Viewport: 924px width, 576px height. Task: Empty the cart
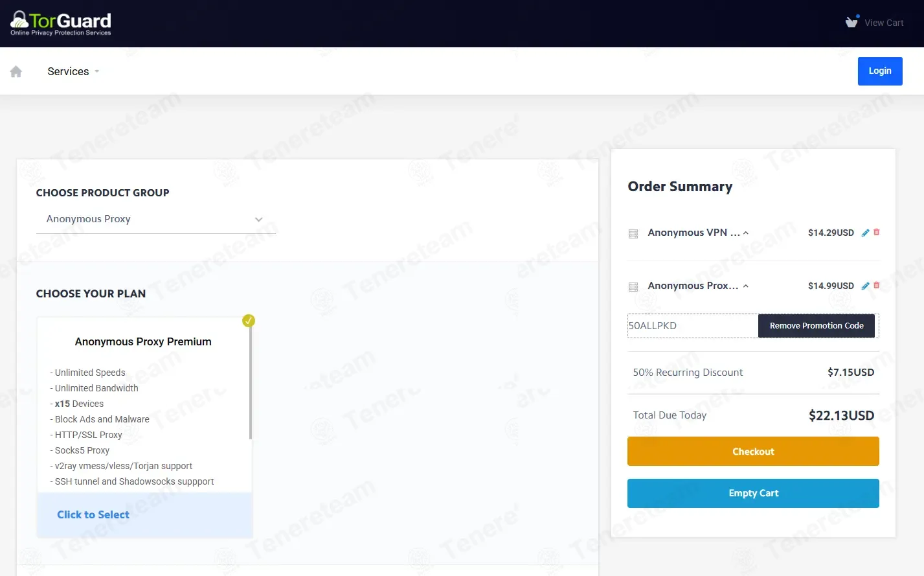[753, 493]
